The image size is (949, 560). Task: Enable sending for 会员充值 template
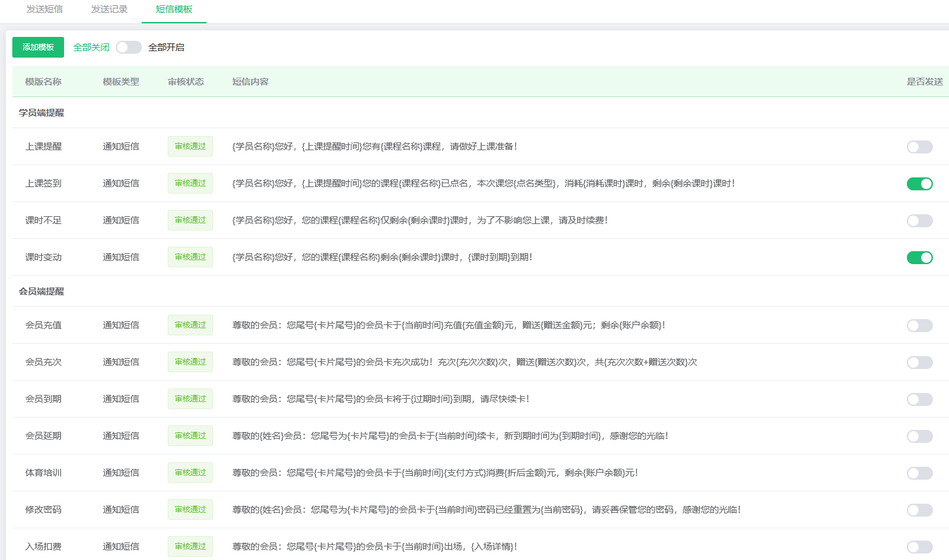[x=919, y=325]
